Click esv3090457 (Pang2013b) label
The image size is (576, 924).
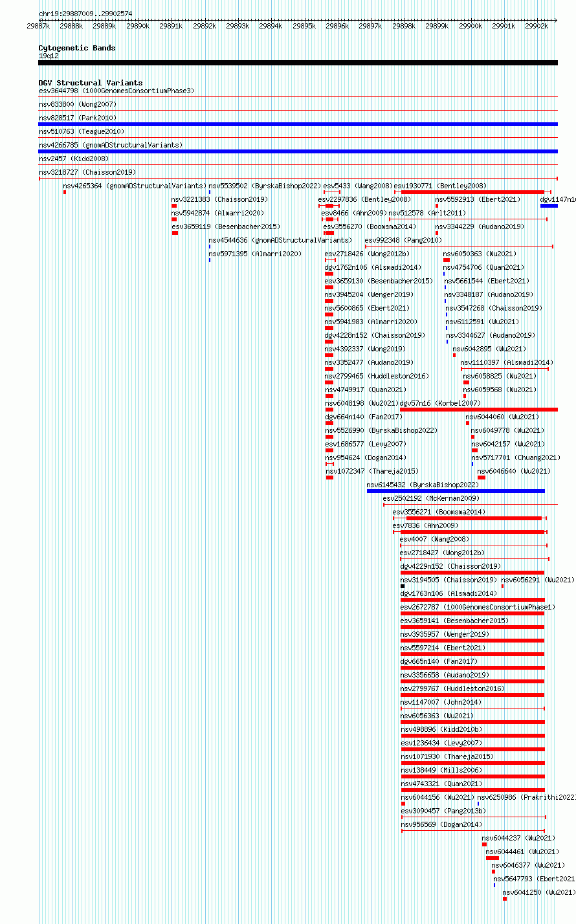pyautogui.click(x=443, y=811)
